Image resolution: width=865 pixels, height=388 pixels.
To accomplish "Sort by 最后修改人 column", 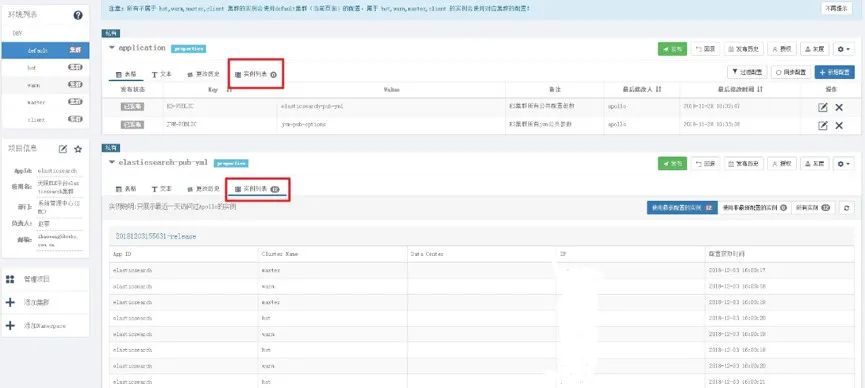I will tap(659, 89).
